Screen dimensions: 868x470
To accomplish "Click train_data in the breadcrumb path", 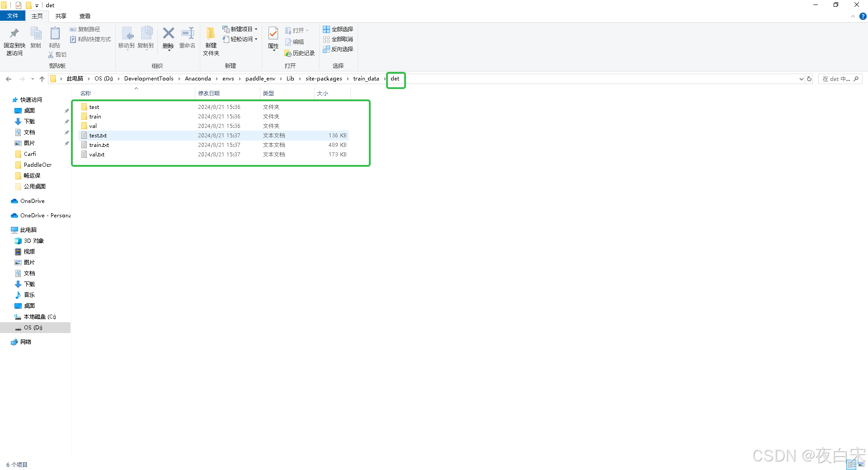I will (x=366, y=79).
